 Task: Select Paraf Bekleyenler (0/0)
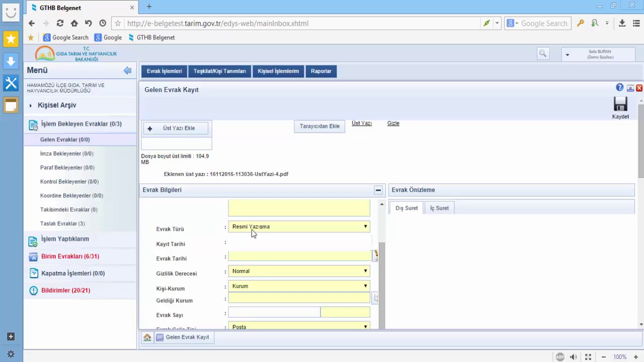tap(67, 168)
